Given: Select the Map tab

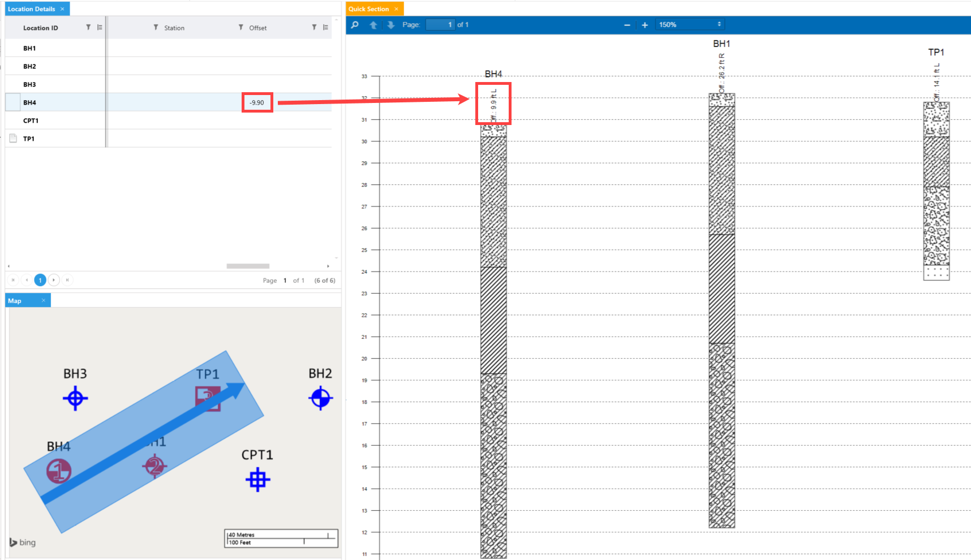Looking at the screenshot, I should click(x=15, y=301).
